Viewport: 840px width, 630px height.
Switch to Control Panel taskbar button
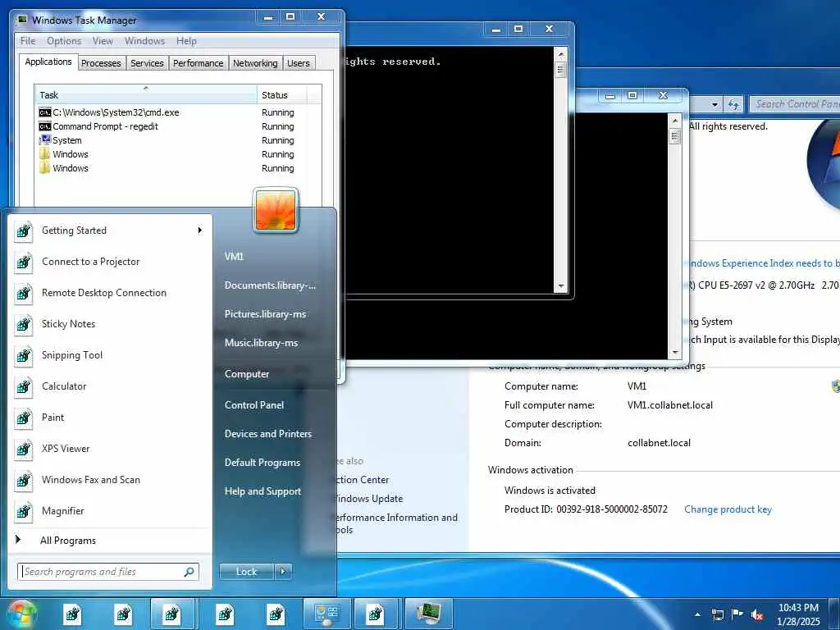pyautogui.click(x=326, y=614)
